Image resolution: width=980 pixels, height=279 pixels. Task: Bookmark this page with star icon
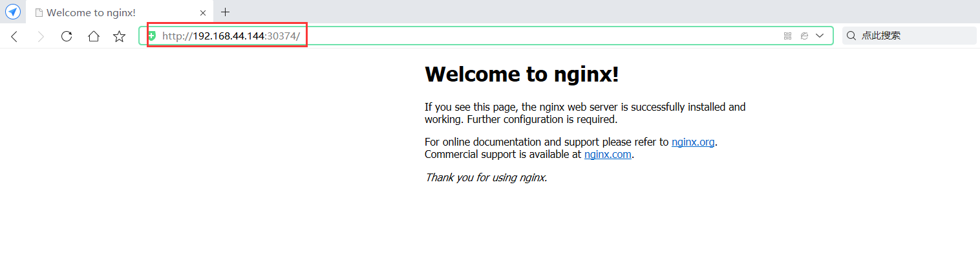120,36
